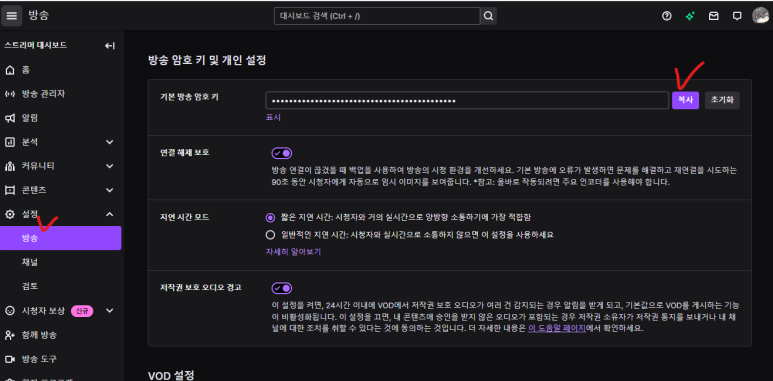The image size is (773, 381).
Task: Select the 일반적인 지연 시간 radio option
Action: 270,235
